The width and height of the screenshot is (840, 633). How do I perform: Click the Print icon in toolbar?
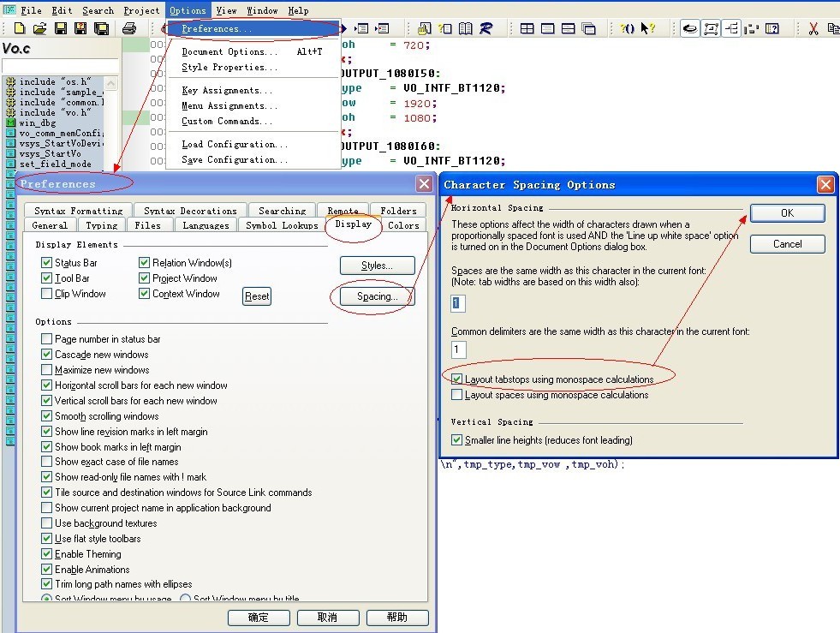click(x=129, y=28)
